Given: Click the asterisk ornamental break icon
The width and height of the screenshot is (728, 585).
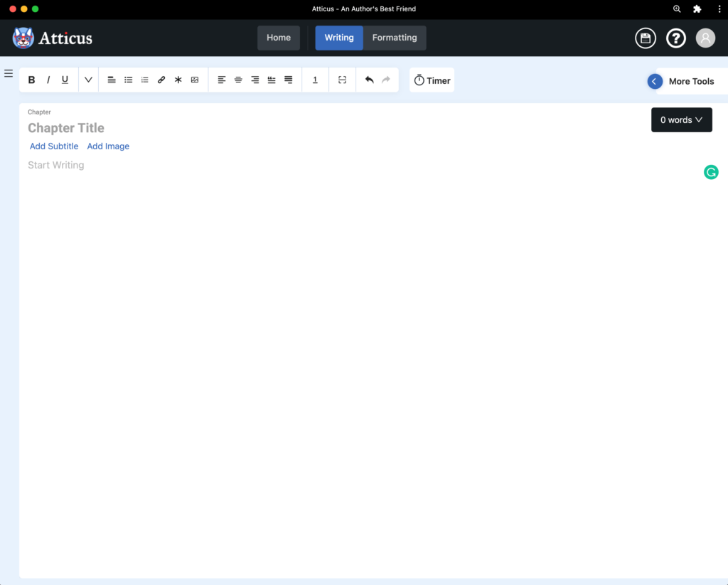Looking at the screenshot, I should tap(178, 80).
